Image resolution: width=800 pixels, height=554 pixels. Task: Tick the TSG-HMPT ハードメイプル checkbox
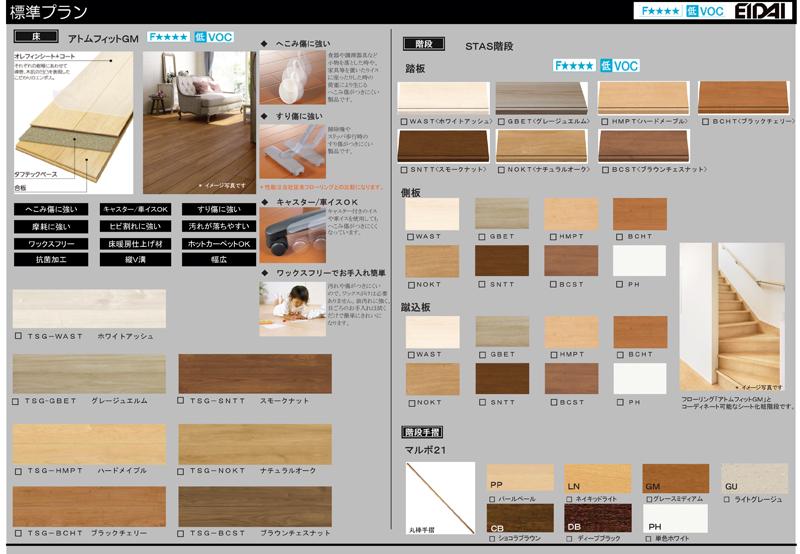(17, 470)
